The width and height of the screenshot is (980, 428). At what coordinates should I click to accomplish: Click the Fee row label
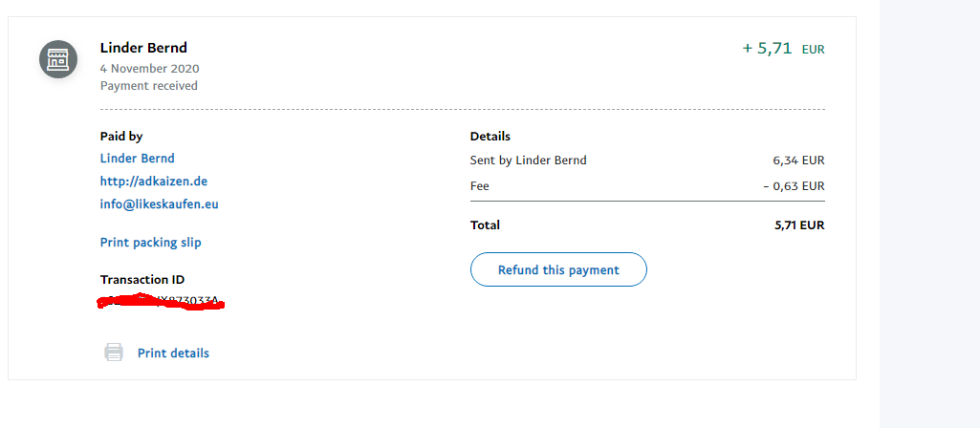click(479, 186)
